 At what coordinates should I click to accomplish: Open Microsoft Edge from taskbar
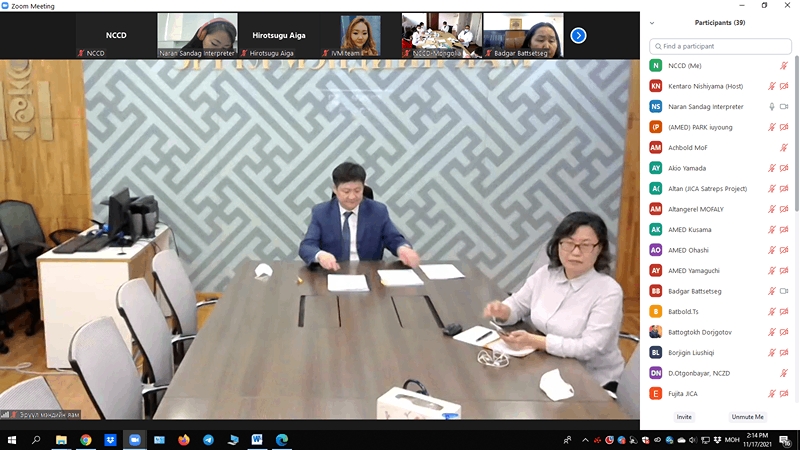pyautogui.click(x=282, y=440)
